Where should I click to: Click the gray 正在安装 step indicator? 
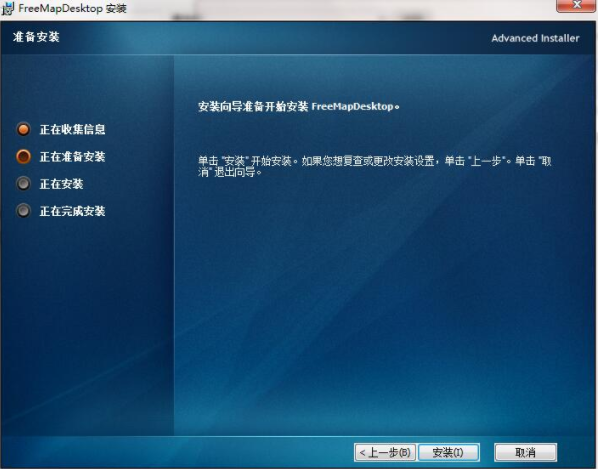(24, 184)
